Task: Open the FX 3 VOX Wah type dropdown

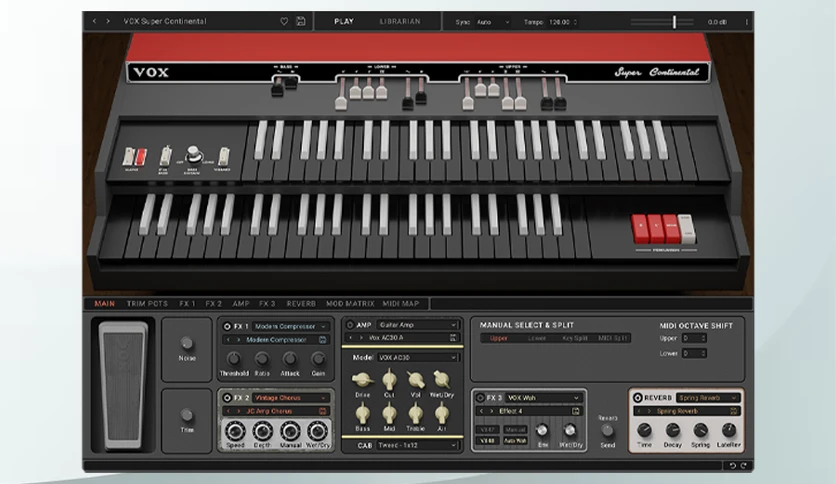Action: [543, 398]
